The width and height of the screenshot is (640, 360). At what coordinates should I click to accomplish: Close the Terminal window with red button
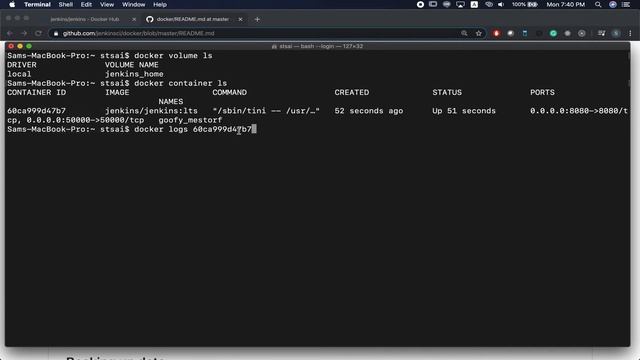pyautogui.click(x=11, y=46)
